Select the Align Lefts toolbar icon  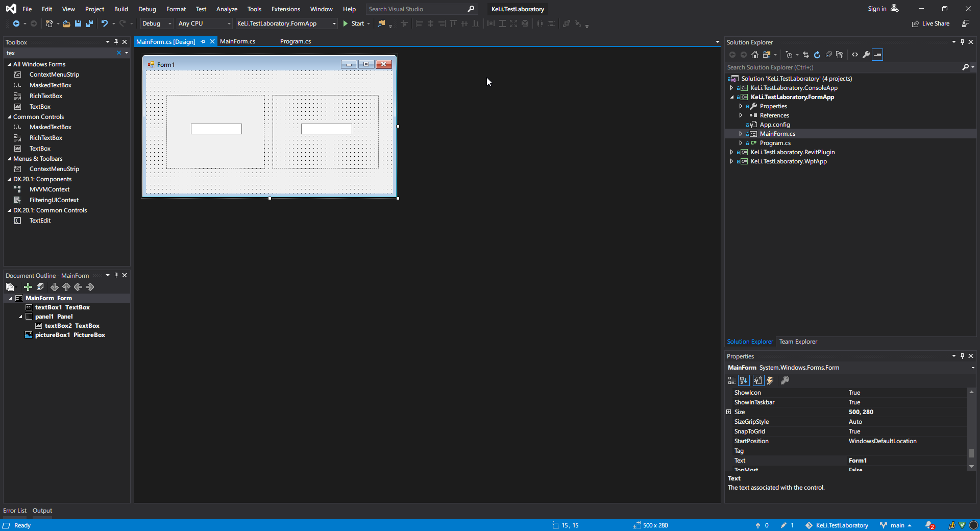coord(419,23)
